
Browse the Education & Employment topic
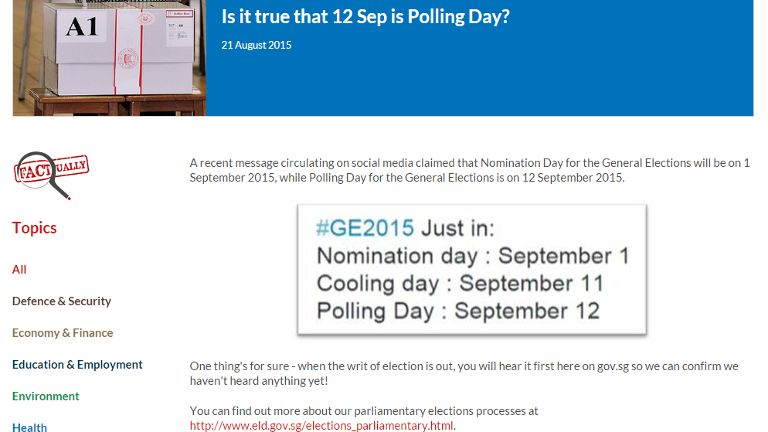pyautogui.click(x=77, y=365)
